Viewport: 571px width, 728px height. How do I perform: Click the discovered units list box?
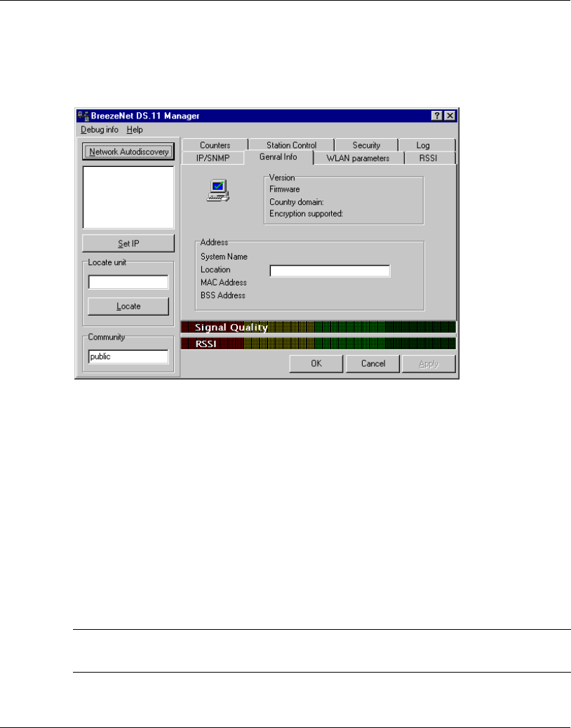click(128, 197)
